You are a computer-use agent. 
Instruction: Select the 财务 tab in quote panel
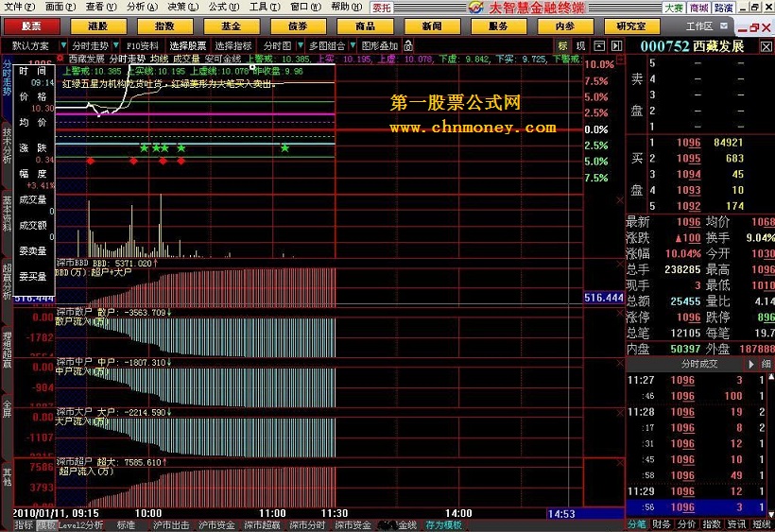[662, 524]
